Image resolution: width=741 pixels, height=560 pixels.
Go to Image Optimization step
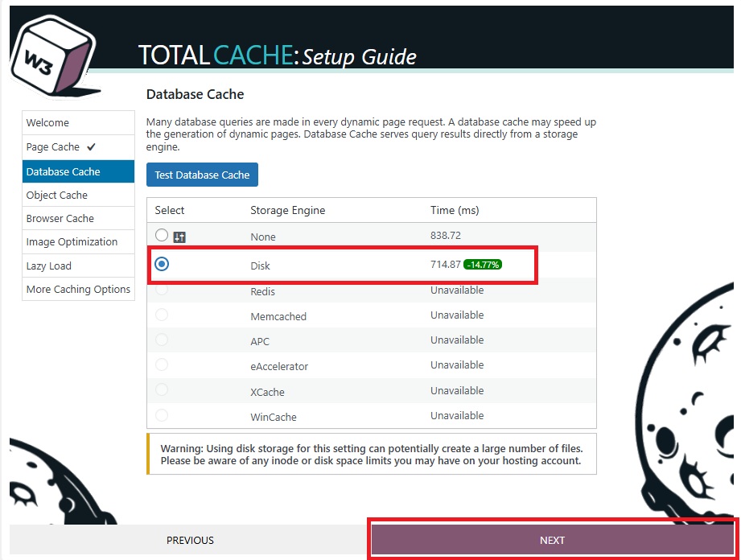79,242
